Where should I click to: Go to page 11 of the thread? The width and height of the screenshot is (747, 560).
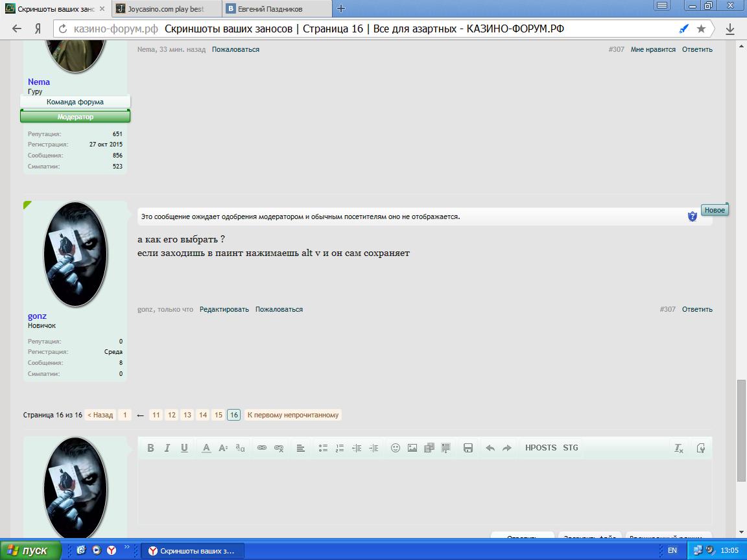click(156, 415)
